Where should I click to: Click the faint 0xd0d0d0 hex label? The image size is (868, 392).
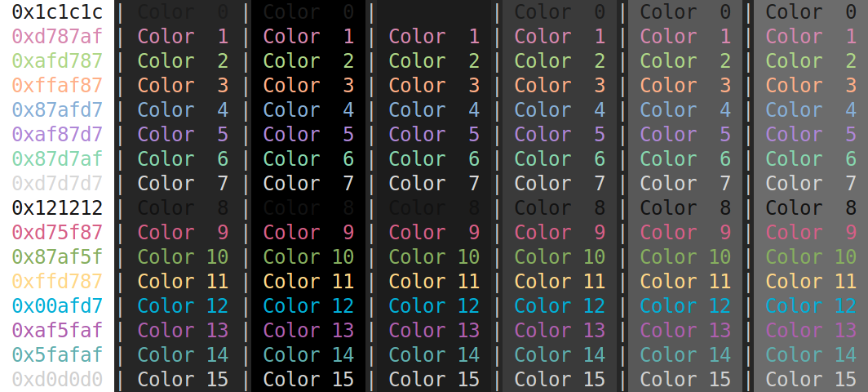pyautogui.click(x=57, y=380)
